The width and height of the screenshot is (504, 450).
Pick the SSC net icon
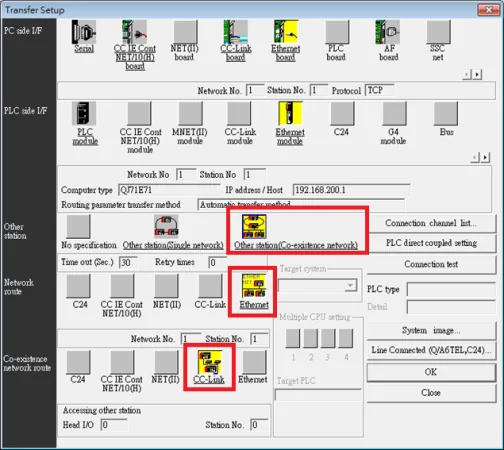point(438,32)
